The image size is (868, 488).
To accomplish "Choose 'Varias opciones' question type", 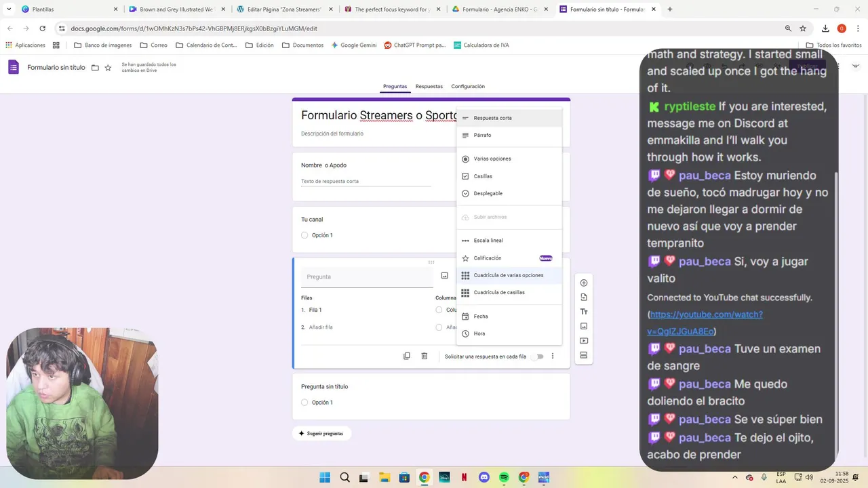I will (x=509, y=159).
